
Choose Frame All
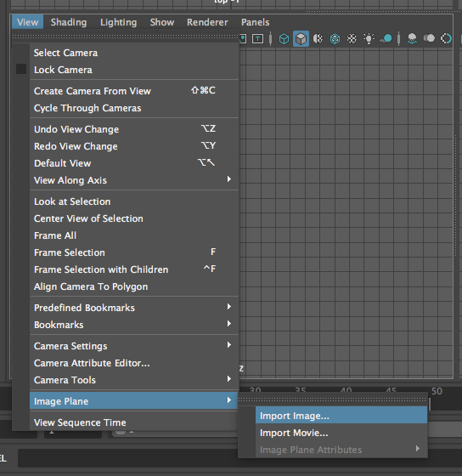[134, 235]
